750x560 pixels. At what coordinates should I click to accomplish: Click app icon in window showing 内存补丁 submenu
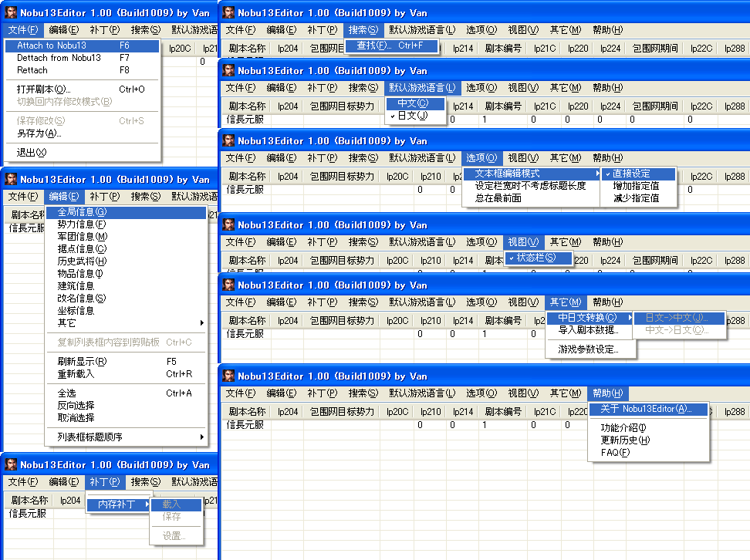click(11, 465)
